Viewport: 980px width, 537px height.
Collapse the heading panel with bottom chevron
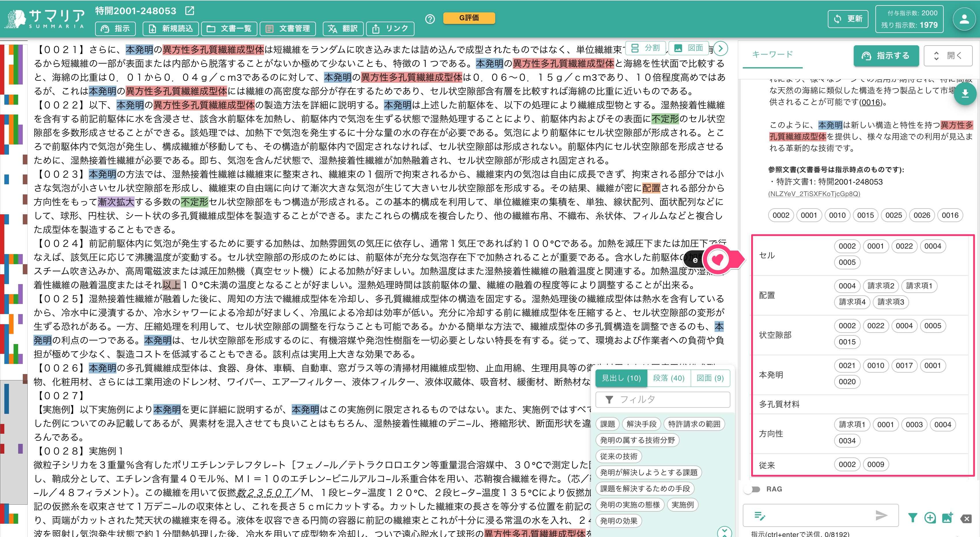(x=724, y=532)
